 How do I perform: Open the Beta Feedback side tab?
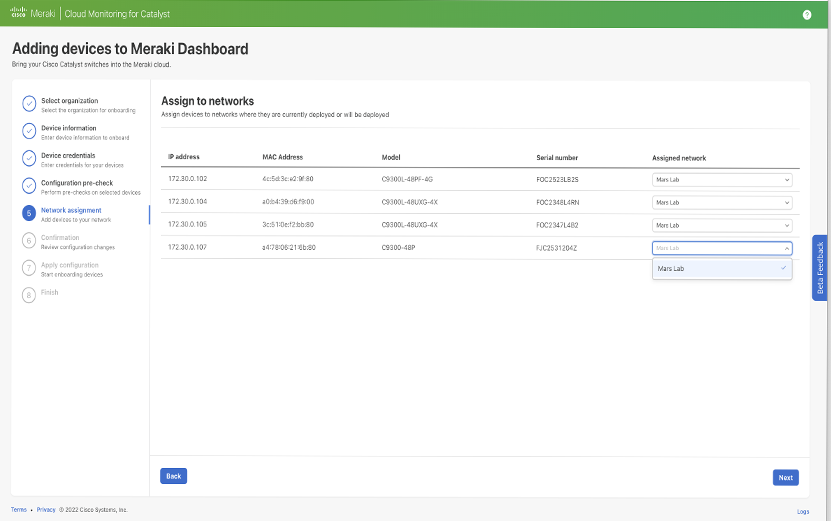pos(819,268)
